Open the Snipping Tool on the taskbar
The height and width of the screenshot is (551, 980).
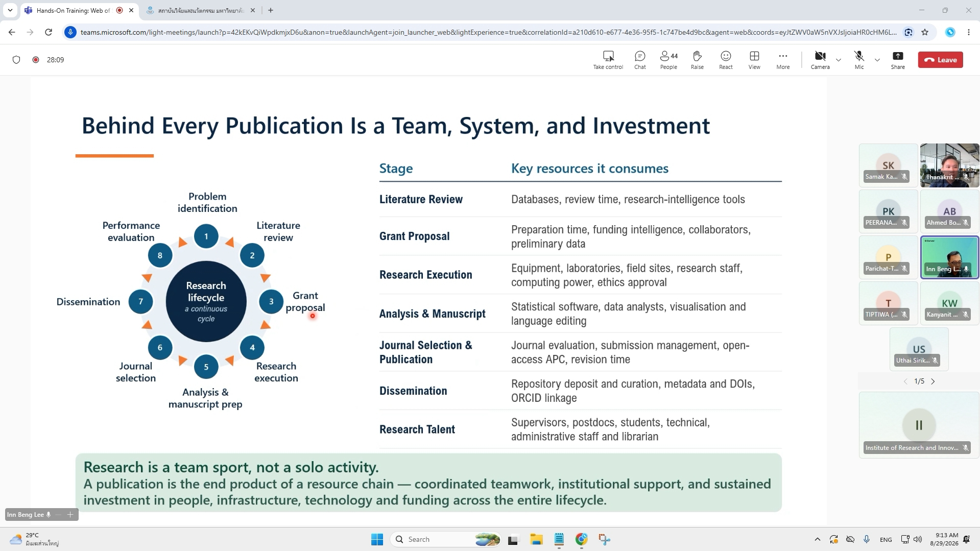tap(605, 539)
